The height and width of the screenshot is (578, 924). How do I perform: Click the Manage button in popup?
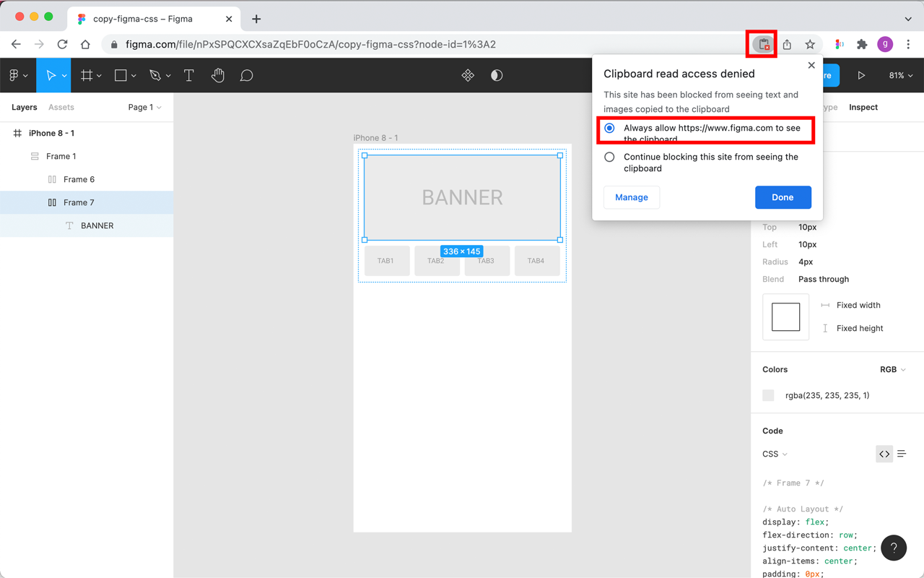pos(632,197)
